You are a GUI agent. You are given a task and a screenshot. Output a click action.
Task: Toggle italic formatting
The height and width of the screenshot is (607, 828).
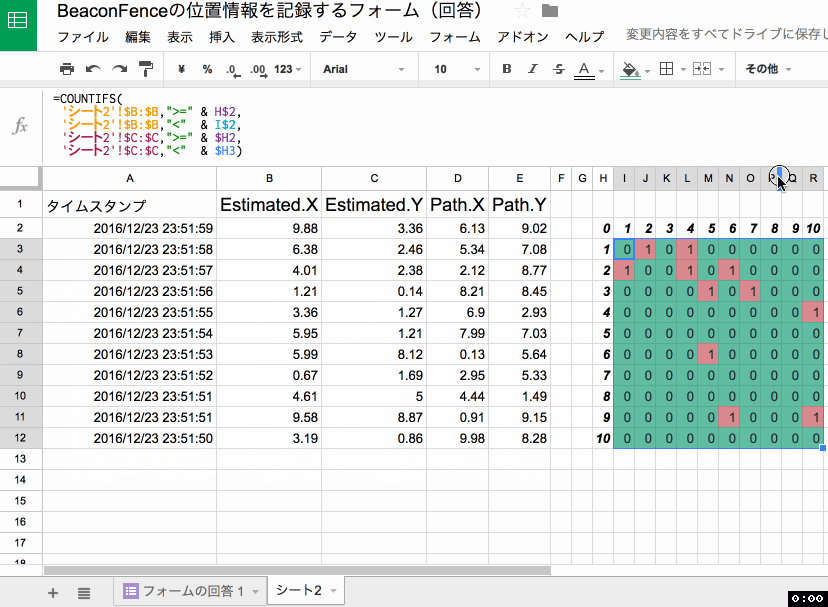pos(533,69)
